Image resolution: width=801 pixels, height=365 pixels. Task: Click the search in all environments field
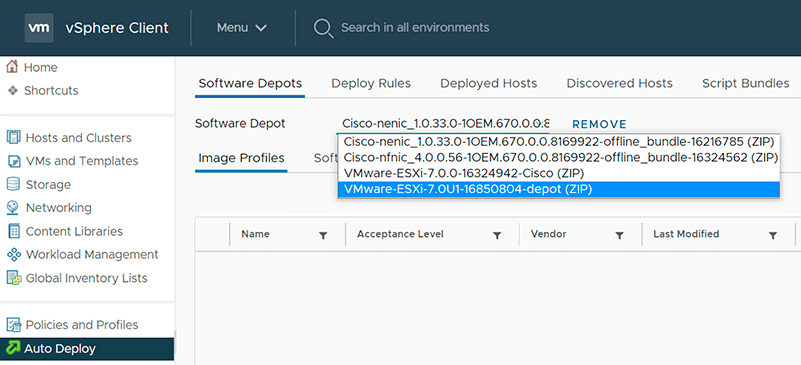pyautogui.click(x=415, y=28)
